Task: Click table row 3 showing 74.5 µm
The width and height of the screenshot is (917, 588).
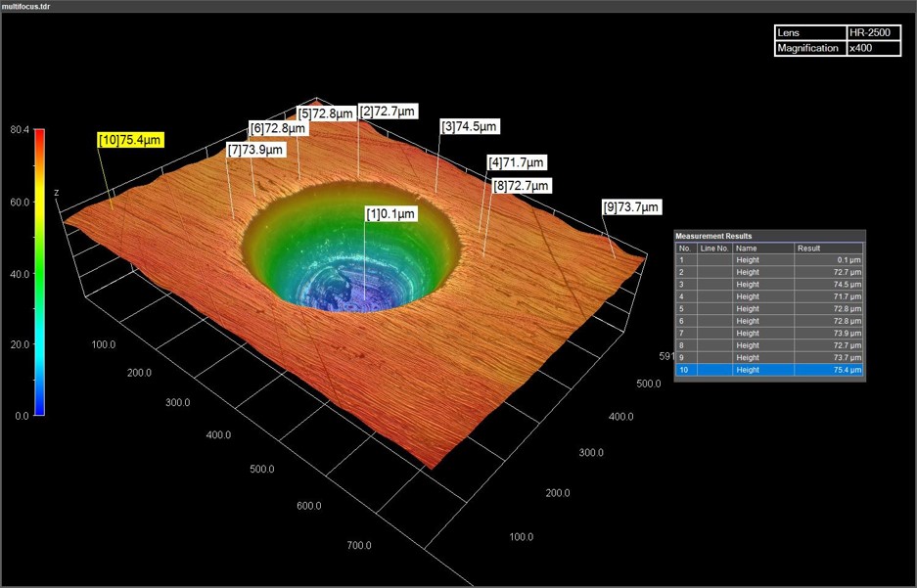Action: click(x=769, y=285)
